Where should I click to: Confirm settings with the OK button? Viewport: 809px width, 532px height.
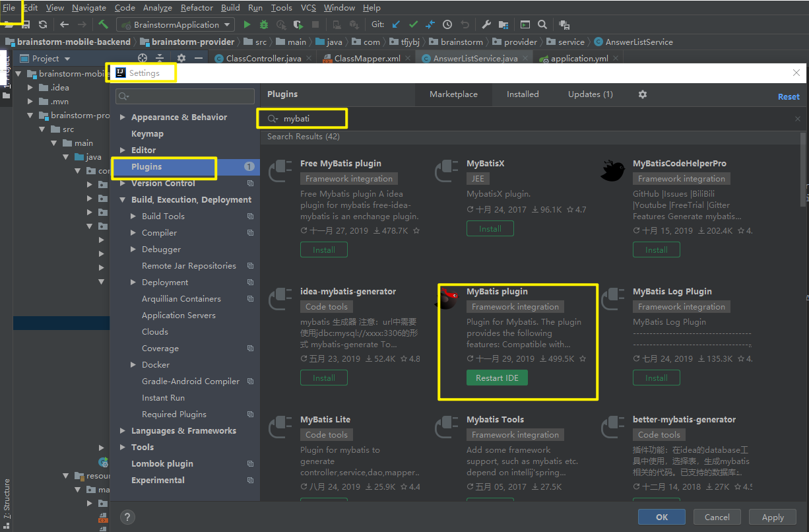[x=662, y=517]
